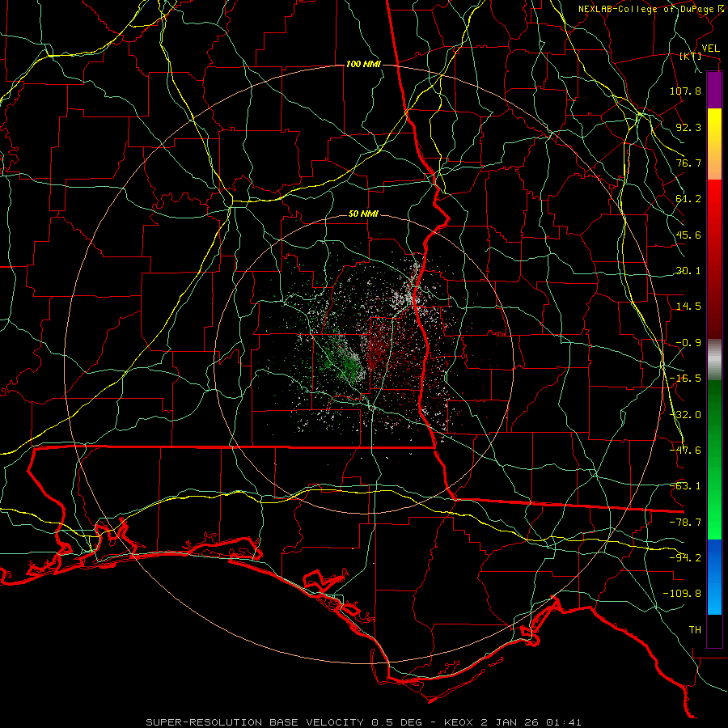Click the -47.6 velocity legend value

685,451
